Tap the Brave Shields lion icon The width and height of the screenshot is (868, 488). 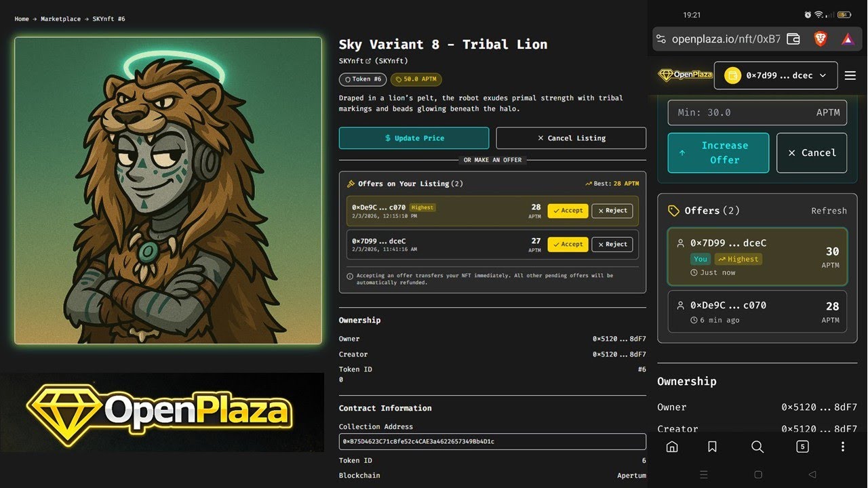pyautogui.click(x=821, y=39)
